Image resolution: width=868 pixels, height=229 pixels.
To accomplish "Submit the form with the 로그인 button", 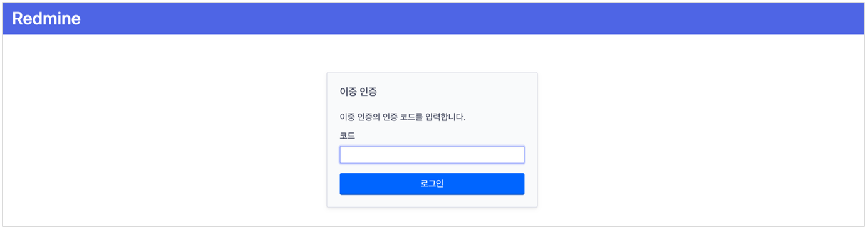I will point(432,184).
